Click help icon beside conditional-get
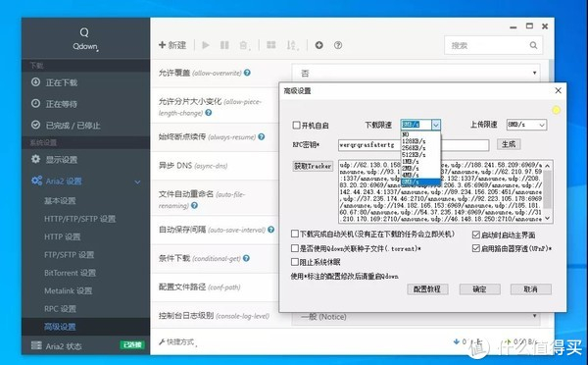Screen dimensions: 588x365 (x=246, y=258)
